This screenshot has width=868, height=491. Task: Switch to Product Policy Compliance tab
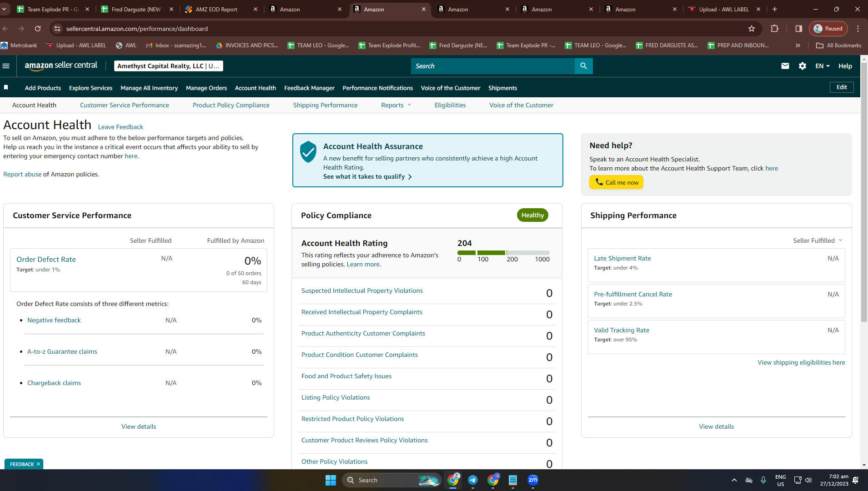[x=231, y=105]
